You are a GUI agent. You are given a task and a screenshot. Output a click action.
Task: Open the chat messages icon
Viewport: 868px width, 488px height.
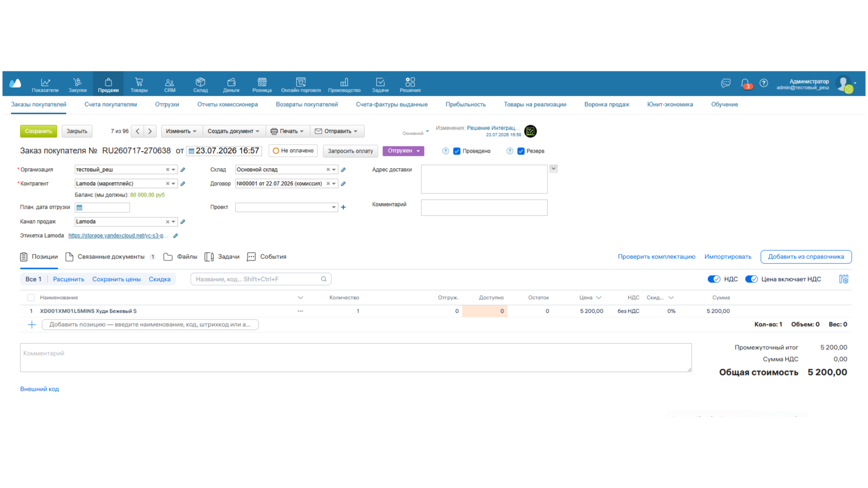(726, 83)
